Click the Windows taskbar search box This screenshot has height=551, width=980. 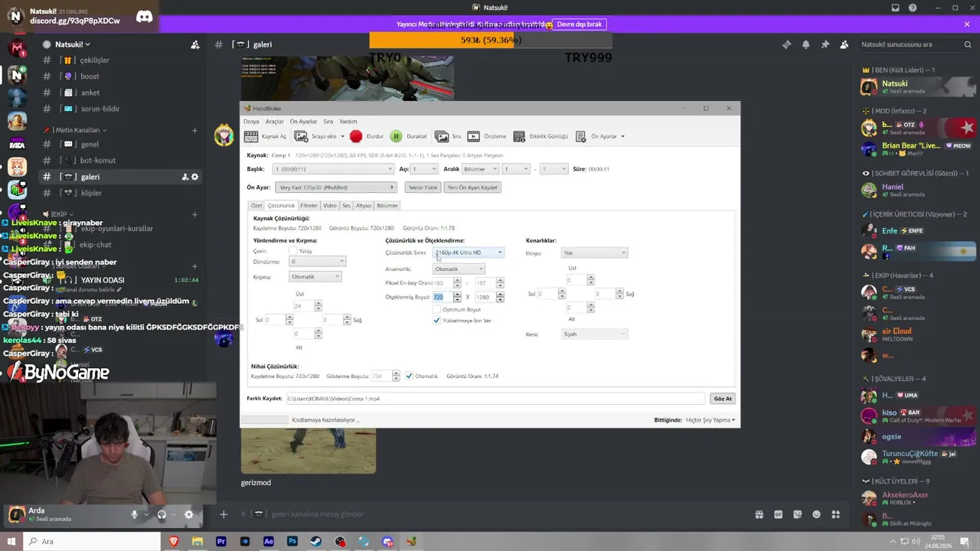(94, 541)
